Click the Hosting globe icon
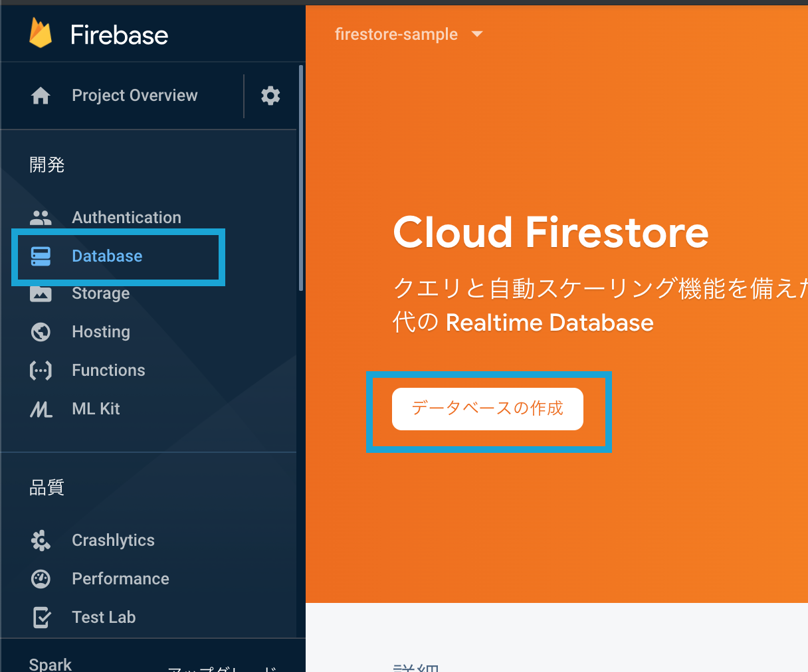This screenshot has width=808, height=672. (41, 332)
